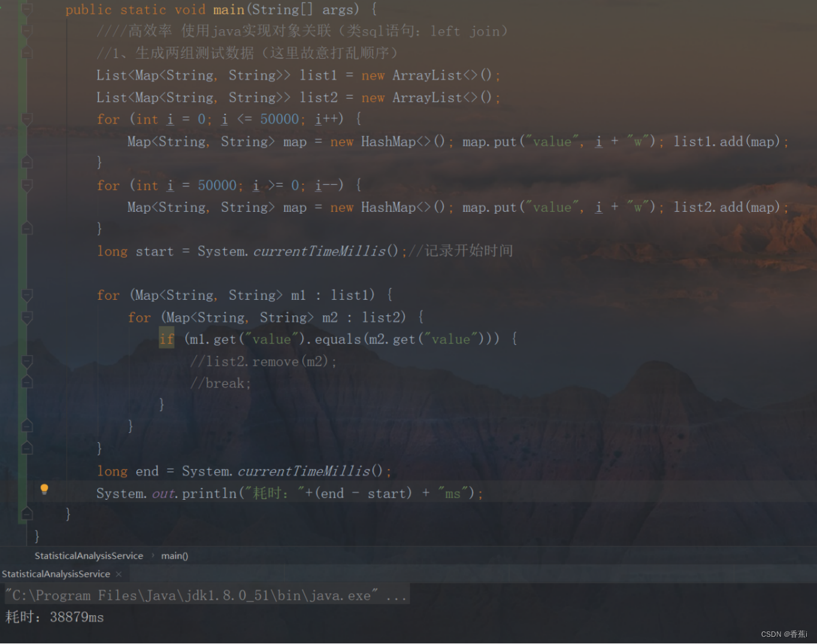Expand the breadcrumb chevron after StatisticalAnalysisService
The height and width of the screenshot is (644, 817).
pyautogui.click(x=153, y=555)
